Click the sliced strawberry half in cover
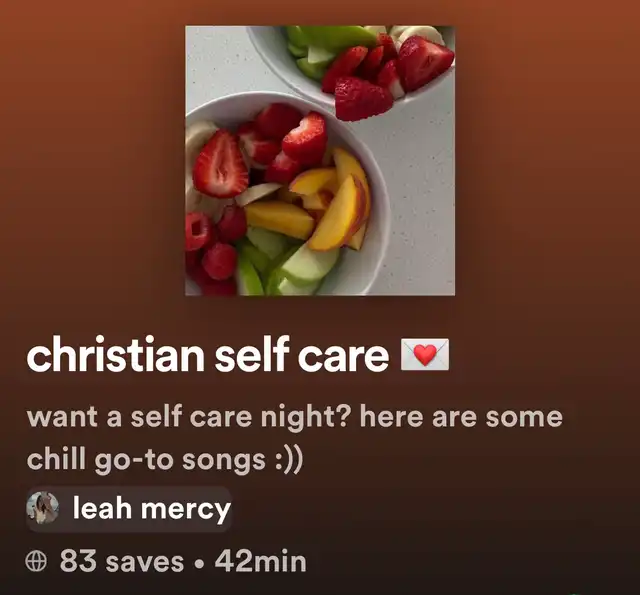640x595 pixels. click(x=220, y=164)
